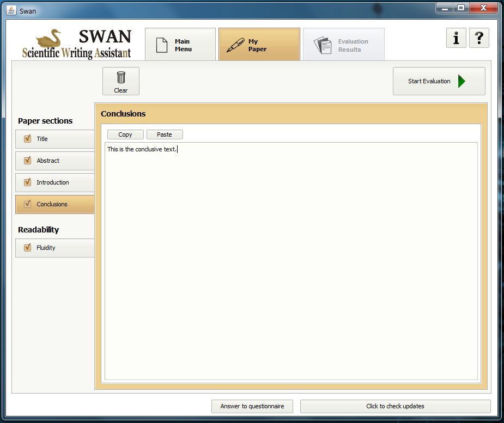Screen dimensions: 504x423
Task: Switch to the Main Menu tab
Action: pyautogui.click(x=180, y=44)
